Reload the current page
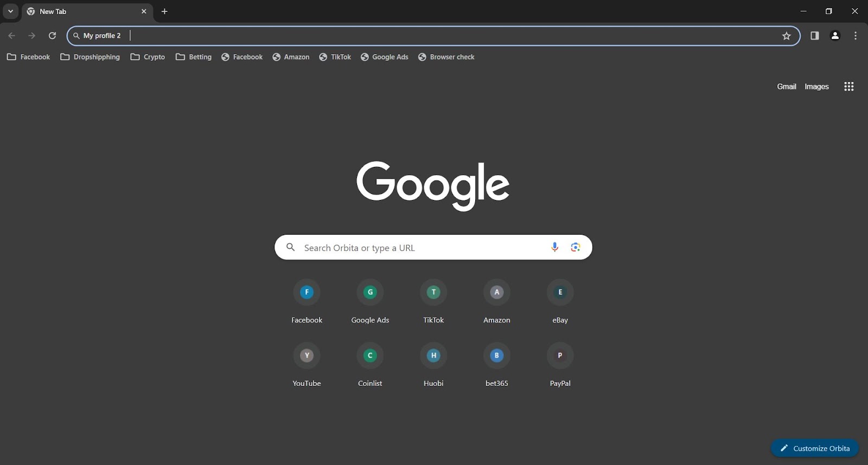 [x=52, y=36]
